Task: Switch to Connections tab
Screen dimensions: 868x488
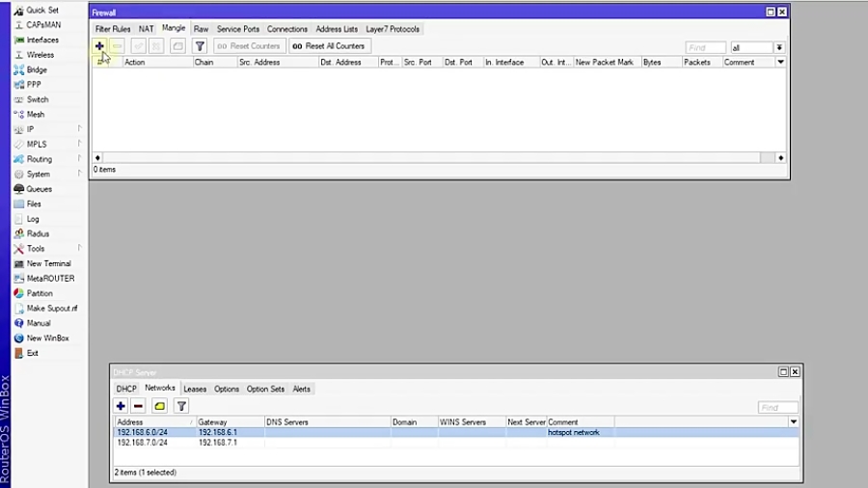Action: pos(286,29)
